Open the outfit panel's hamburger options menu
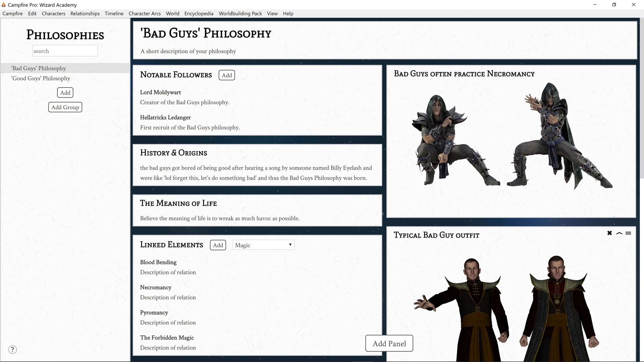The height and width of the screenshot is (362, 644). [x=628, y=233]
